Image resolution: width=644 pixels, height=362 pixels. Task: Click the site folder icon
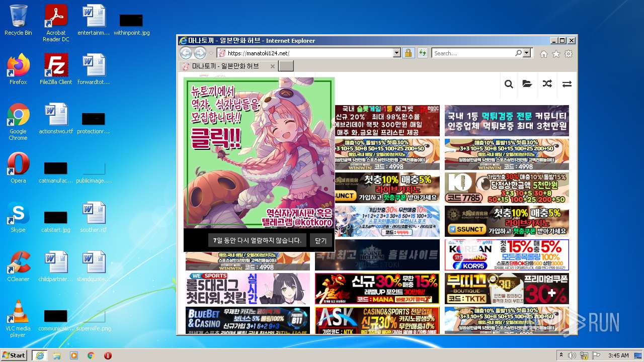tap(527, 84)
